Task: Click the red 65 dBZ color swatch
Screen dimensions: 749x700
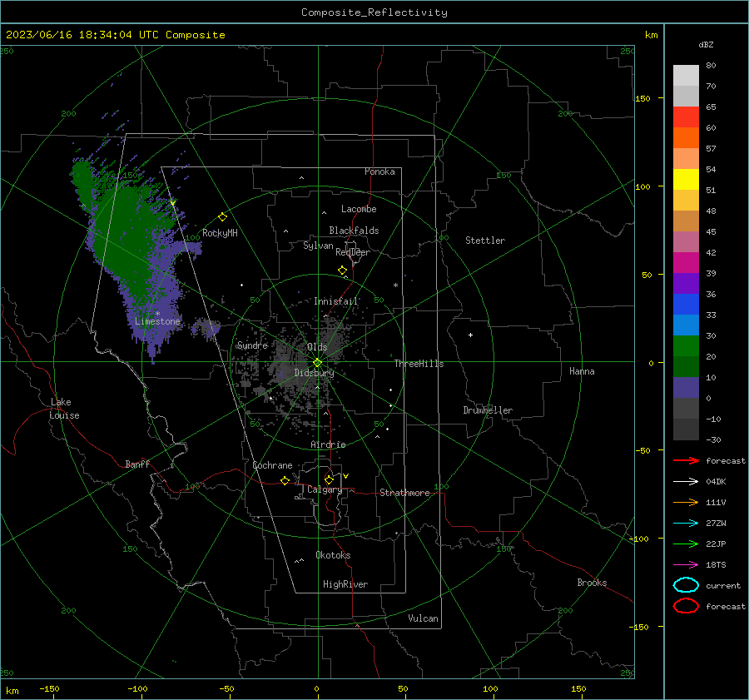Action: [686, 117]
